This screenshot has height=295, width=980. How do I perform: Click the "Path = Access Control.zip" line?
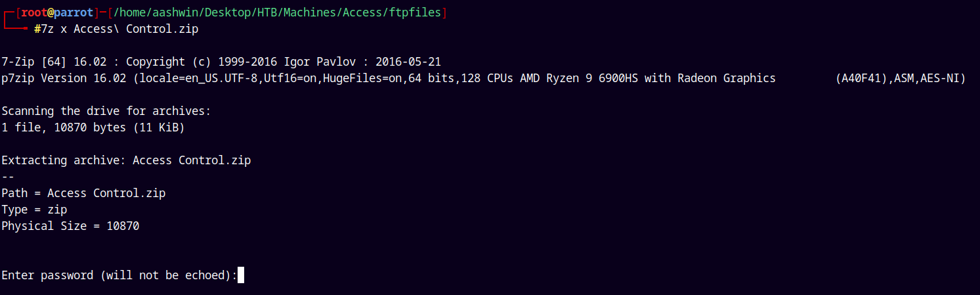83,193
